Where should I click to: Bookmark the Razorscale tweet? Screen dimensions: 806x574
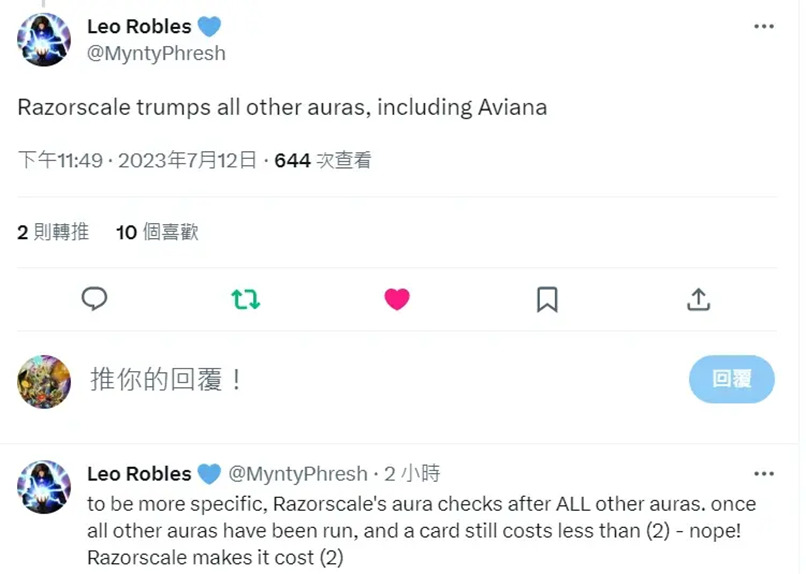547,298
